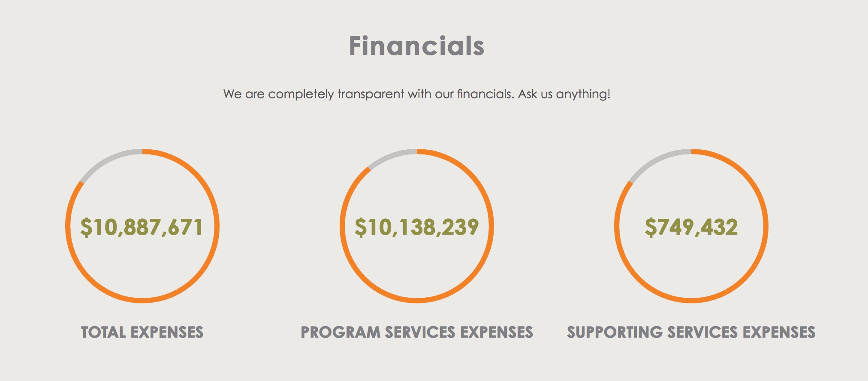Click dollar sign in the $10,887,671 figure
The height and width of the screenshot is (381, 868).
(x=86, y=227)
